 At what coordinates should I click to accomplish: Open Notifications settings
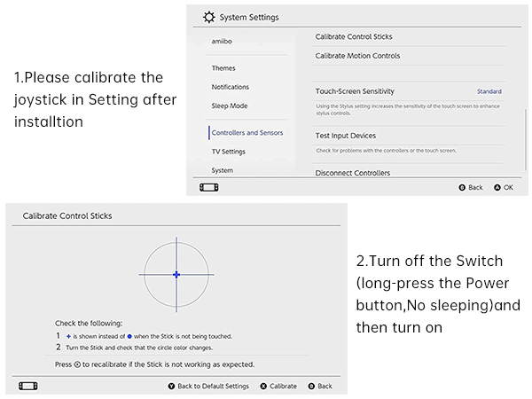[x=231, y=87]
